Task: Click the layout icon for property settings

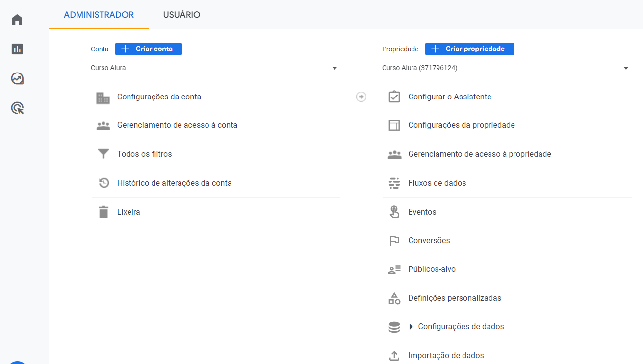Action: [394, 125]
